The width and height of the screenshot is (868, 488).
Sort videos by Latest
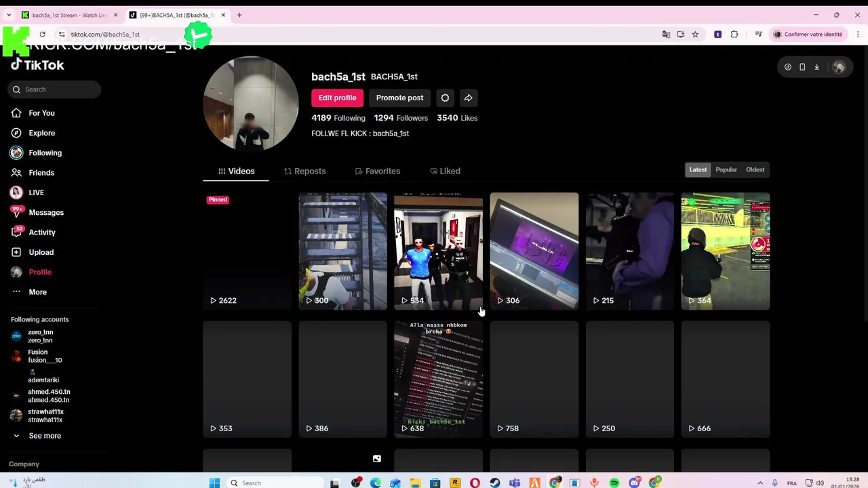coord(698,169)
